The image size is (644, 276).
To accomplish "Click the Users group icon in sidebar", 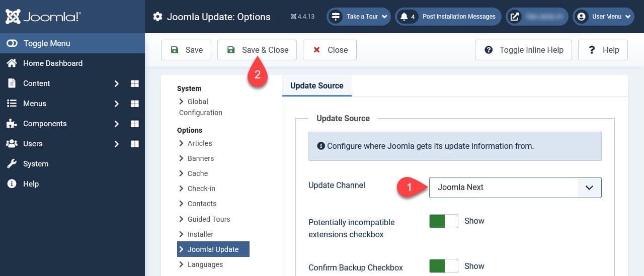I will [12, 144].
